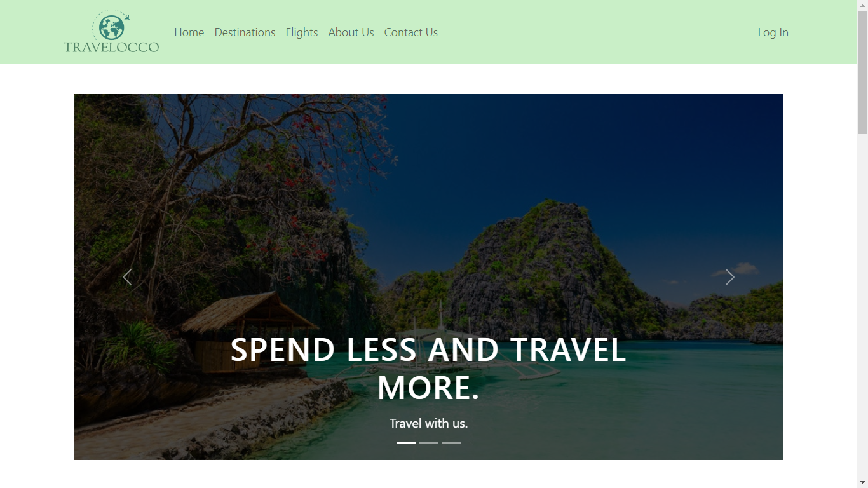Go to the previous carousel slide

(x=127, y=277)
